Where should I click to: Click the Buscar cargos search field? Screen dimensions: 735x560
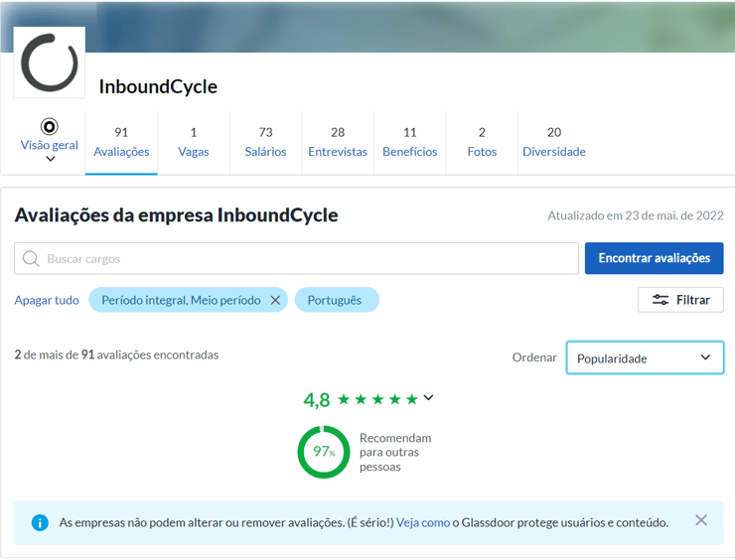[x=296, y=258]
